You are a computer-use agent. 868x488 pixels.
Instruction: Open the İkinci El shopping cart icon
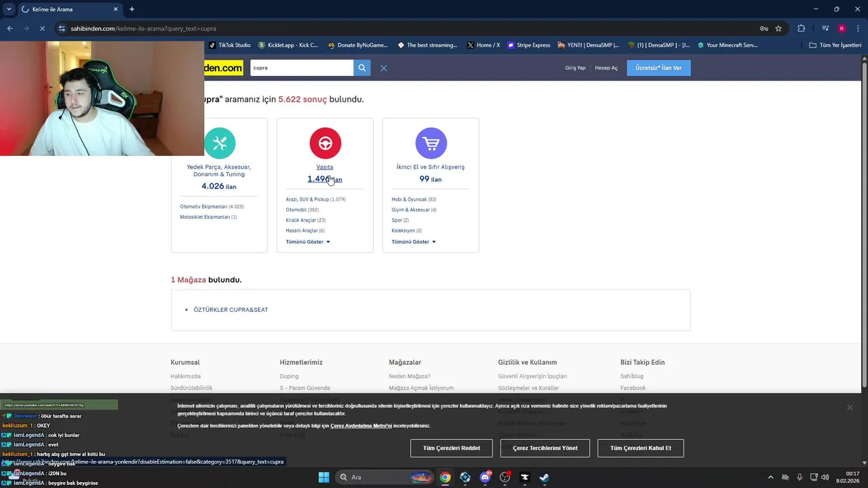pyautogui.click(x=431, y=143)
